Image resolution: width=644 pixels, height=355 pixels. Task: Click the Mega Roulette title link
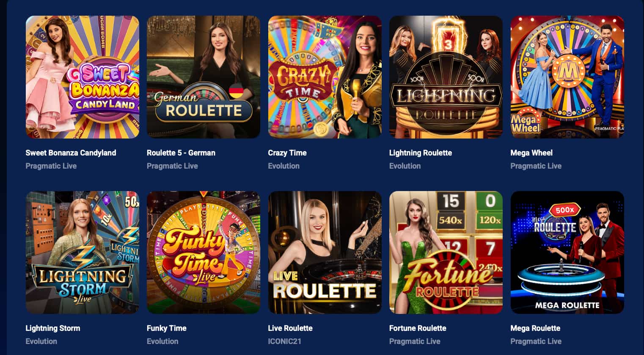[535, 328]
